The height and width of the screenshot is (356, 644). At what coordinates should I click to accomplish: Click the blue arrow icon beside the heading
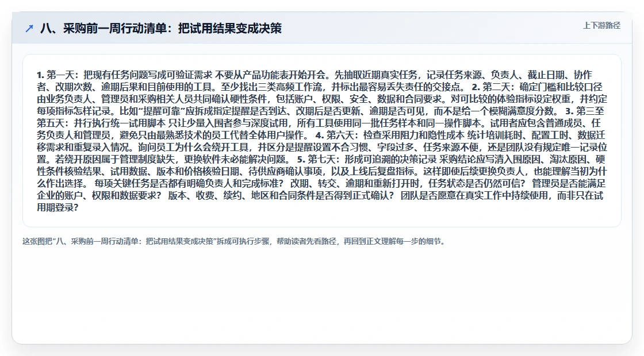coord(29,28)
